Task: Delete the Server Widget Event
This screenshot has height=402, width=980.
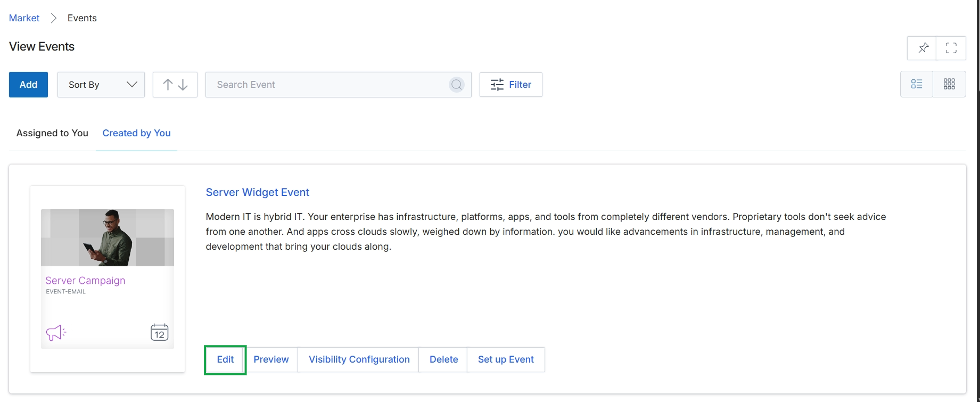Action: tap(443, 359)
